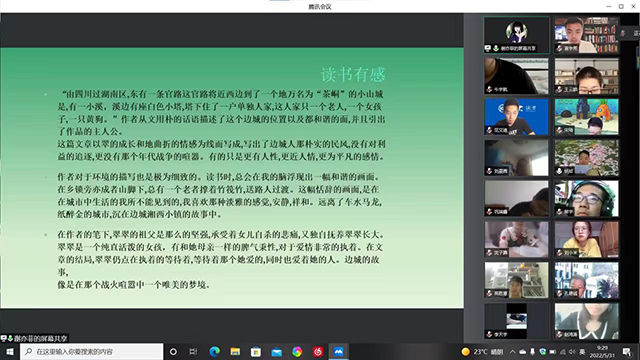
Task: Select the flower field background tile
Action: (587, 158)
